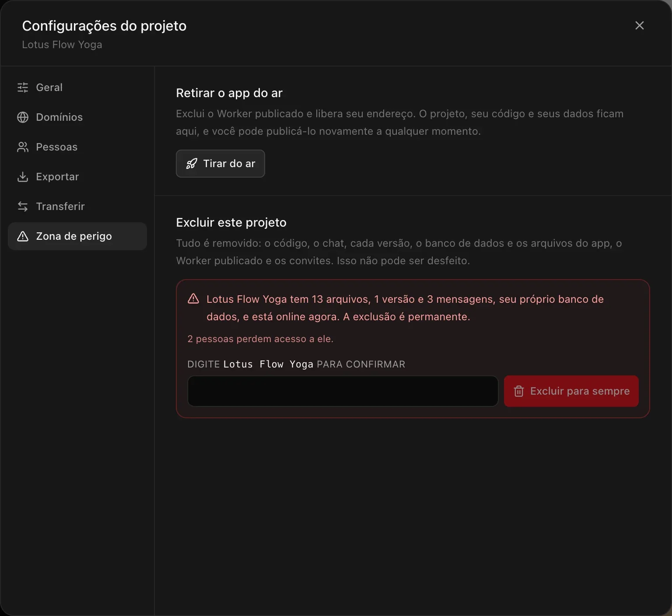Close the Configurações do projeto dialog
The image size is (672, 616).
(x=640, y=25)
